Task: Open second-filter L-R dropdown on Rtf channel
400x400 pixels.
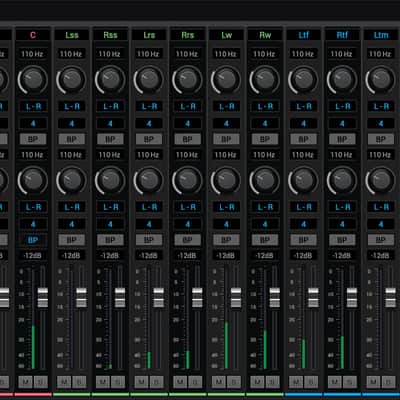Action: pyautogui.click(x=342, y=207)
